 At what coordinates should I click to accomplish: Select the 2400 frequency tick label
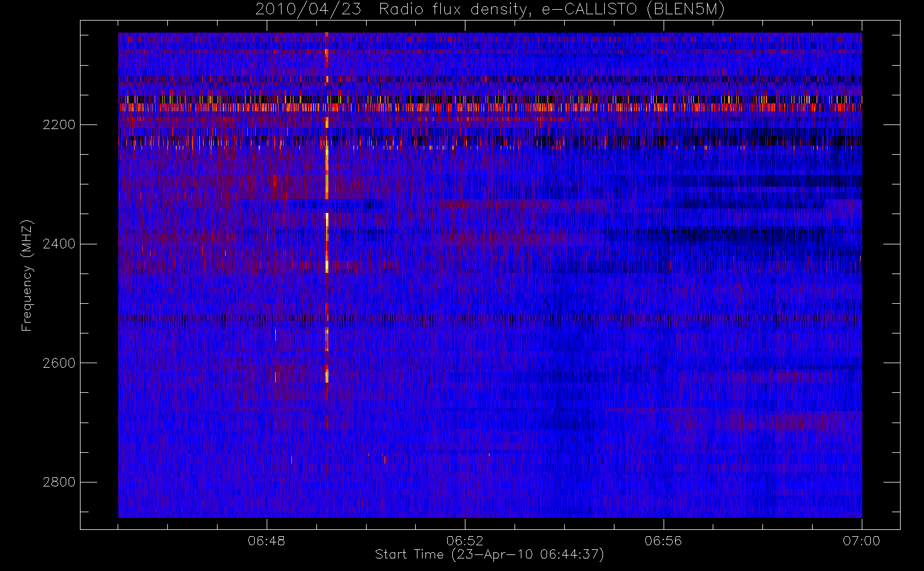[x=59, y=244]
